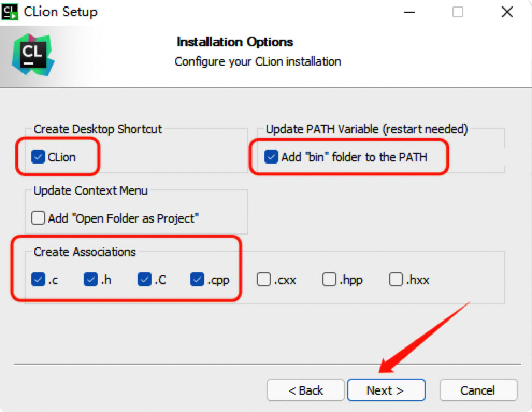This screenshot has width=532, height=412.
Task: Click the Installation Options heading
Action: (235, 42)
